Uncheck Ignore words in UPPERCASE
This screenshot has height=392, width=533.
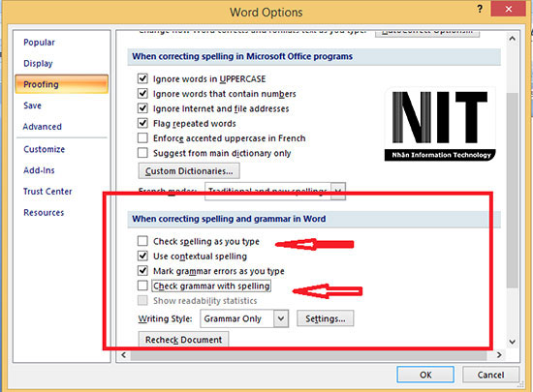tap(142, 78)
